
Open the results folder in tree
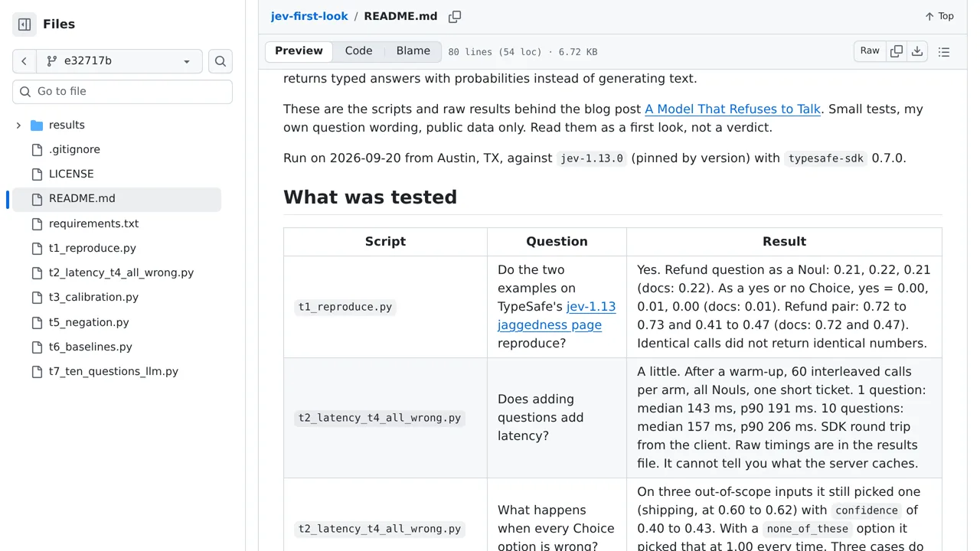coord(67,125)
